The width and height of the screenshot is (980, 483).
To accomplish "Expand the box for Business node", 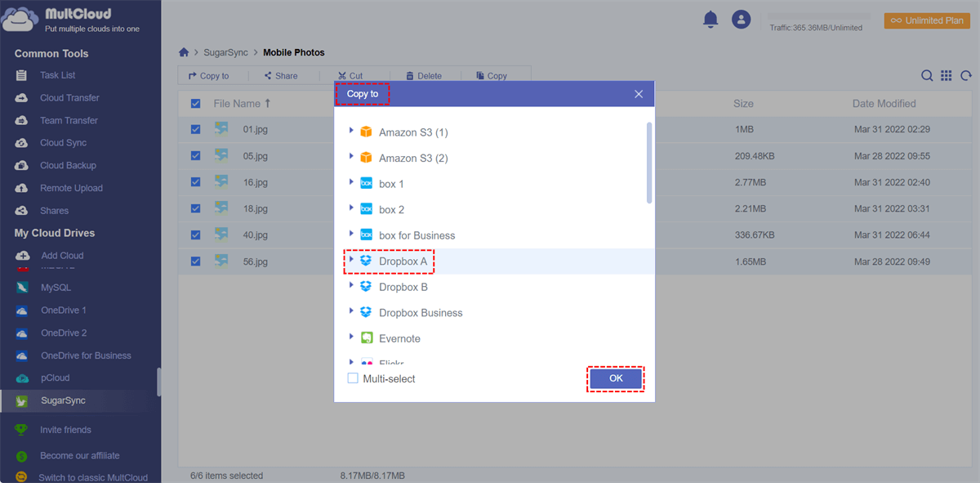I will tap(351, 234).
